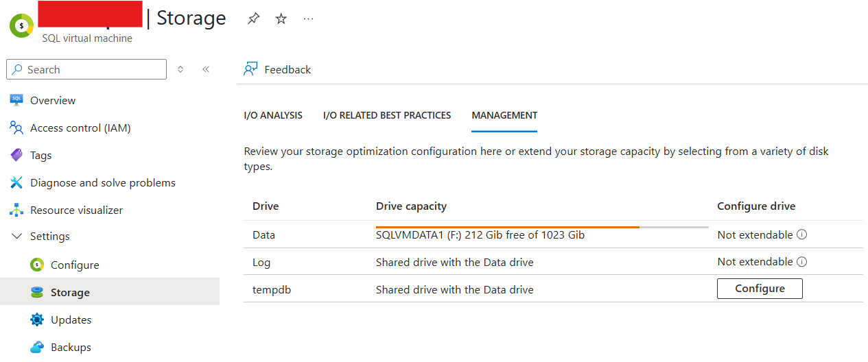The image size is (868, 362).
Task: Toggle the up-down expand arrows beside search
Action: click(x=180, y=69)
